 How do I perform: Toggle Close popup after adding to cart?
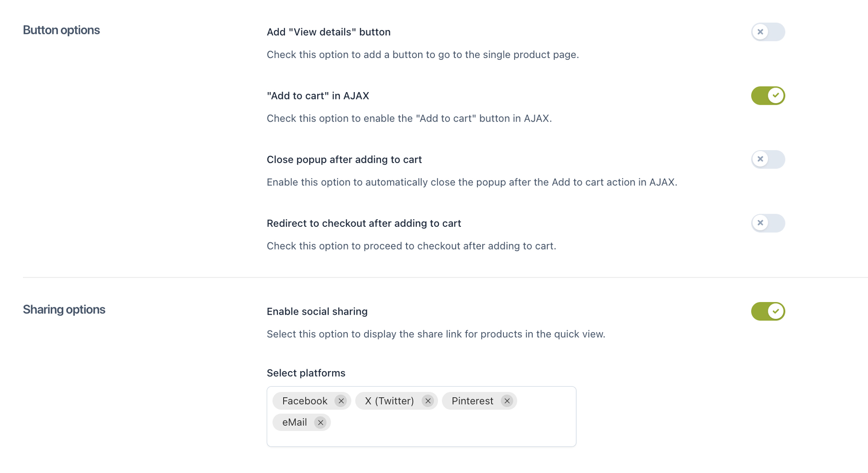tap(768, 159)
